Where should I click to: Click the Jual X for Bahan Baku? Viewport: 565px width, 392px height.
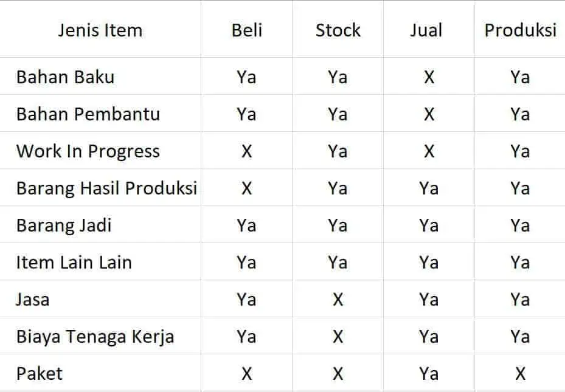(x=429, y=77)
